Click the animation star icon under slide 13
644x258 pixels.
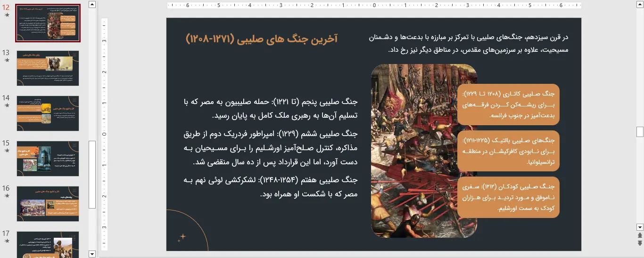click(7, 60)
